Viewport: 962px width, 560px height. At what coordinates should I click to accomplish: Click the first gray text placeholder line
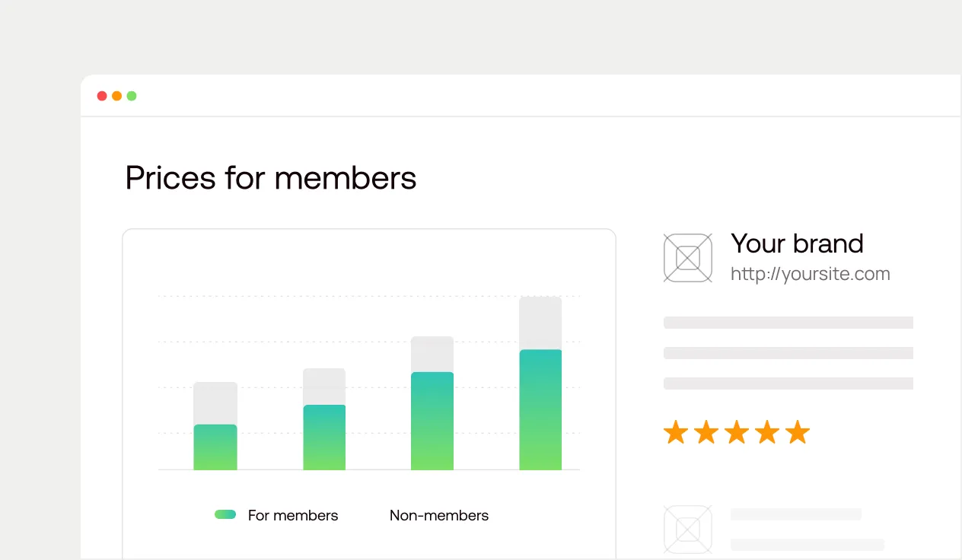click(788, 322)
